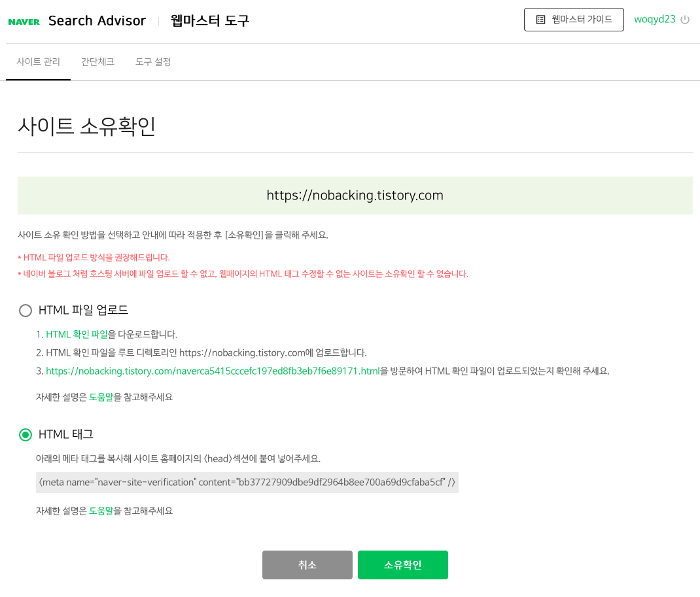Viewport: 700px width, 597px height.
Task: Click the red 'HTML 파일 업로드 방식을 권장해드립니다' notice
Action: point(94,258)
